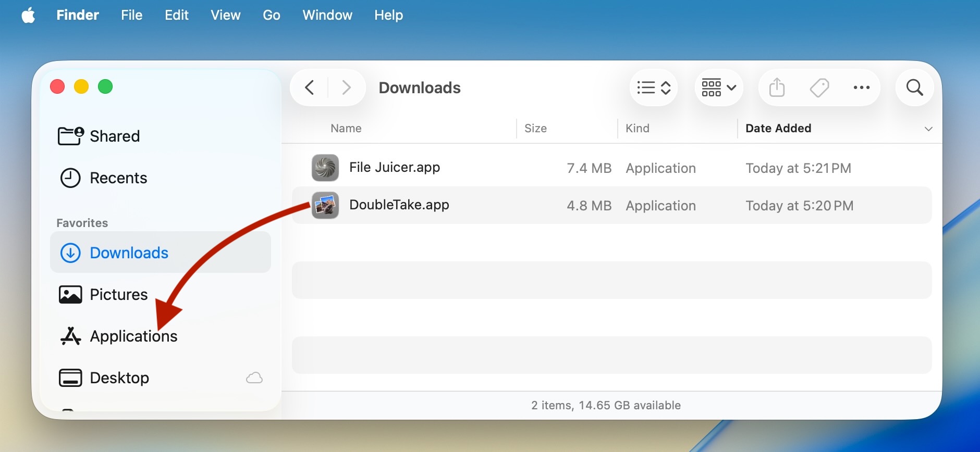Click the Desktop display icon
Image resolution: width=980 pixels, height=452 pixels.
(x=70, y=378)
